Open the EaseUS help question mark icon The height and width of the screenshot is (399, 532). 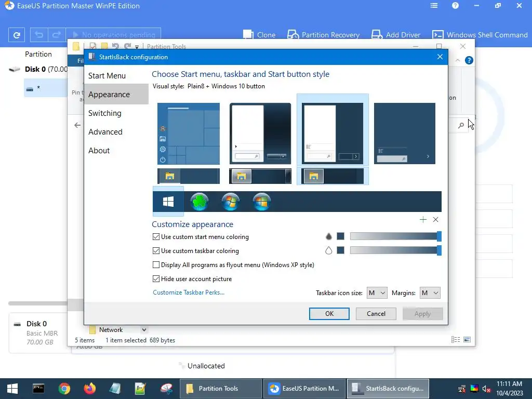(455, 6)
